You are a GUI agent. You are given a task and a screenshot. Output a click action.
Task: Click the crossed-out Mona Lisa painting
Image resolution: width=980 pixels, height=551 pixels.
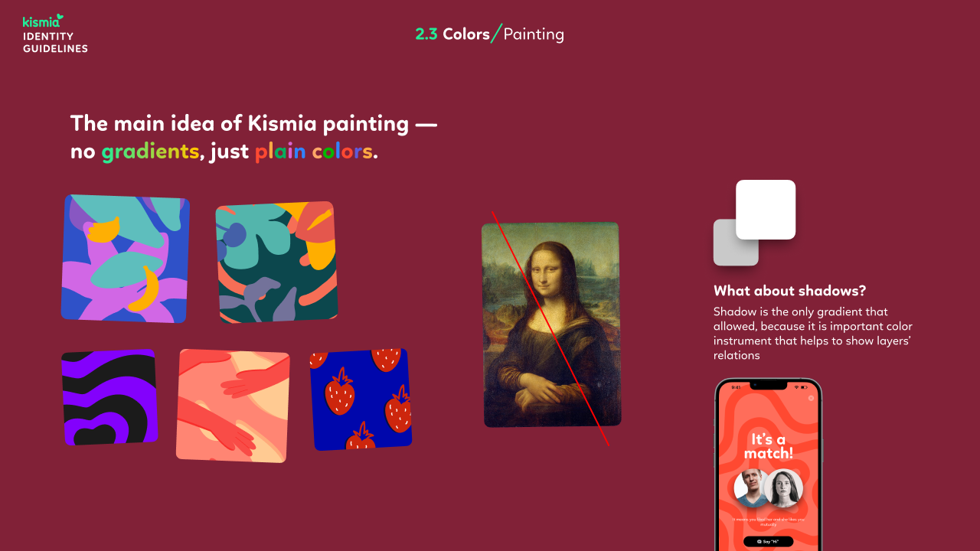pos(551,324)
